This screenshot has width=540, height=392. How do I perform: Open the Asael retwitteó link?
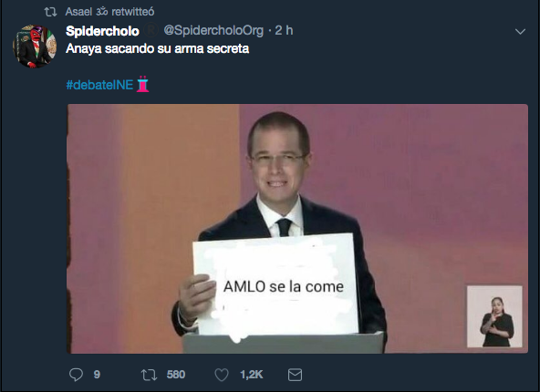(x=109, y=12)
